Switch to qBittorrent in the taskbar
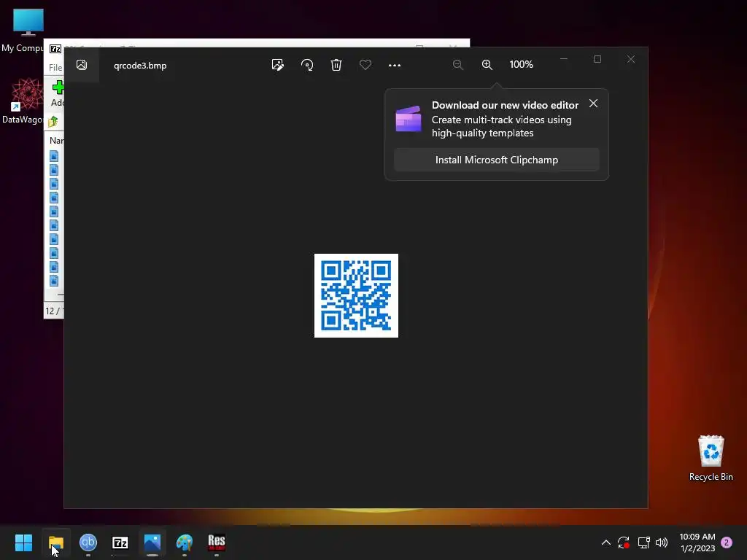 point(88,542)
